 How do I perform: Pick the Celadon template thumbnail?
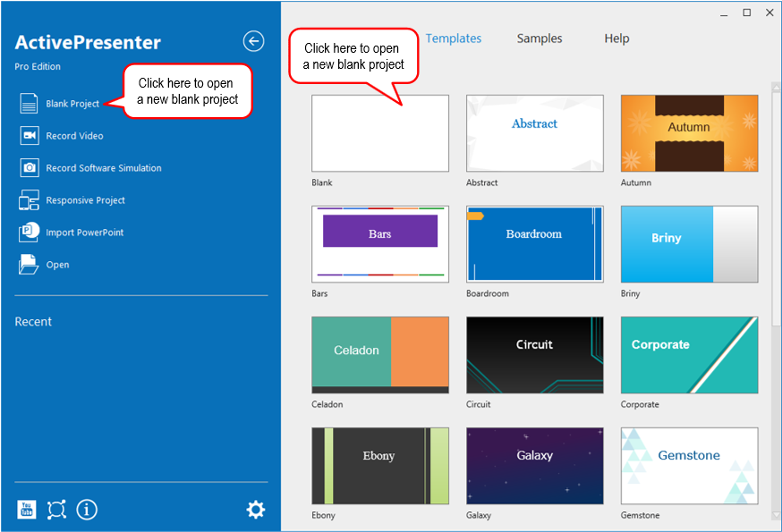click(x=380, y=354)
